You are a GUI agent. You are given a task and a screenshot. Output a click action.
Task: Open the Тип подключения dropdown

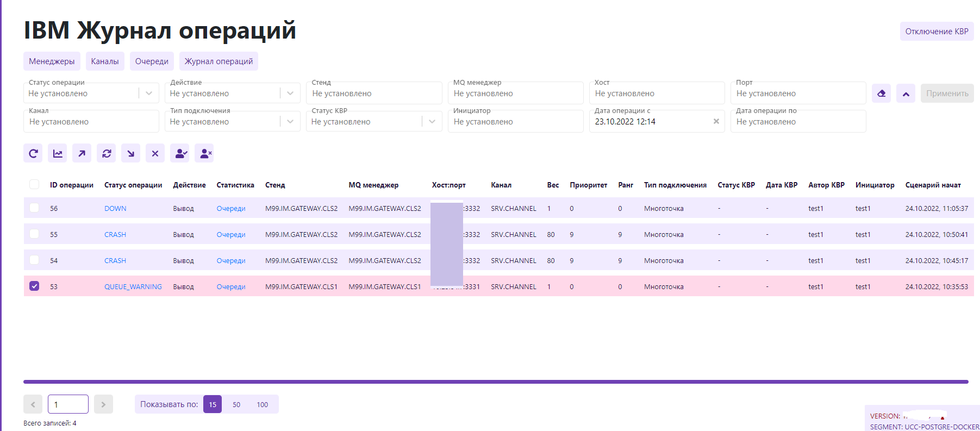pos(290,122)
